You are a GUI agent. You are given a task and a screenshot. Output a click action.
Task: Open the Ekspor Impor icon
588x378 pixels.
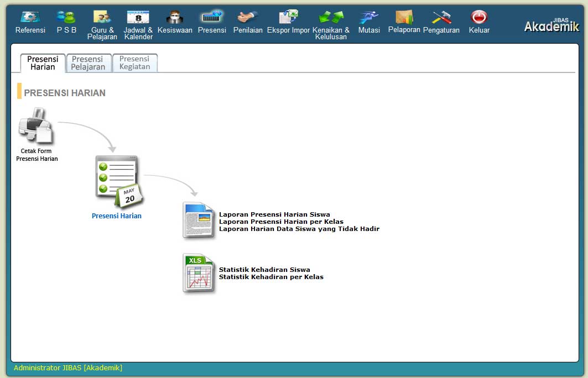[288, 17]
